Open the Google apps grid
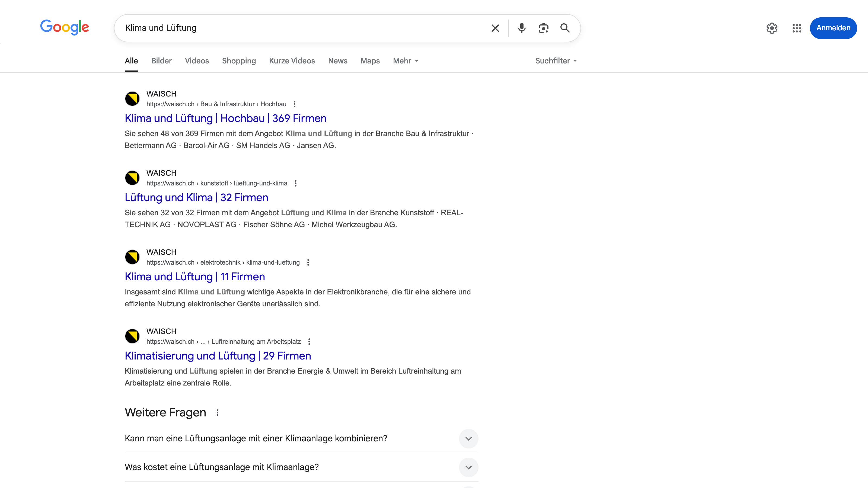 (797, 28)
